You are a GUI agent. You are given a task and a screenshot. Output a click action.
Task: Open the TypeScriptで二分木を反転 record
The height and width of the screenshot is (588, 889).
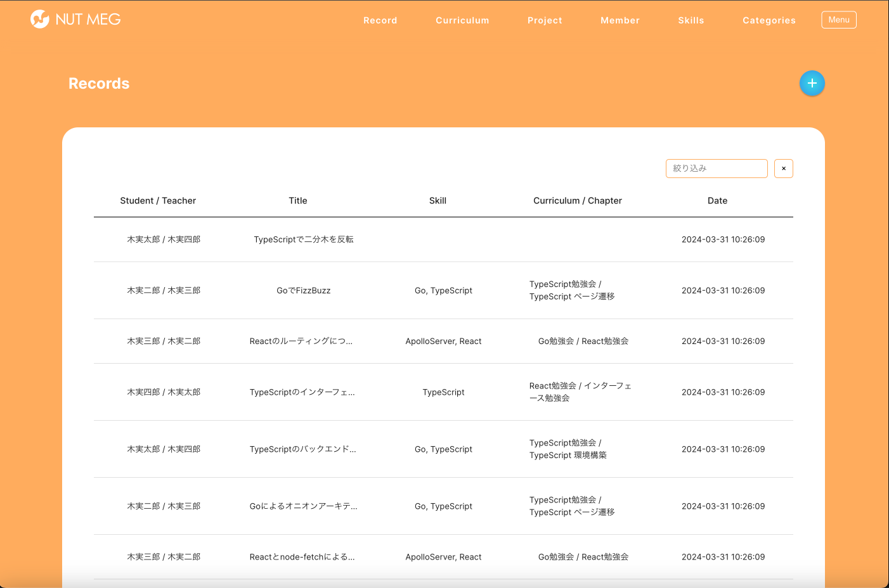[303, 240]
